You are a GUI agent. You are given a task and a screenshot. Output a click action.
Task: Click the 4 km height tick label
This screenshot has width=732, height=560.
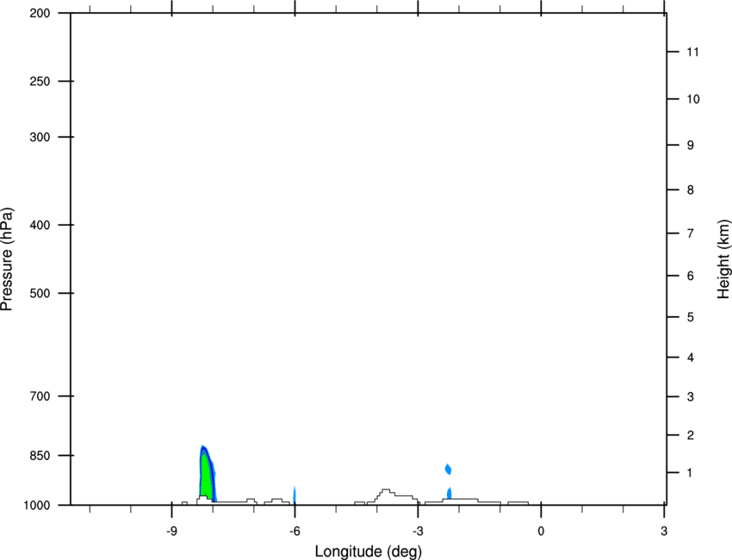[x=691, y=358]
